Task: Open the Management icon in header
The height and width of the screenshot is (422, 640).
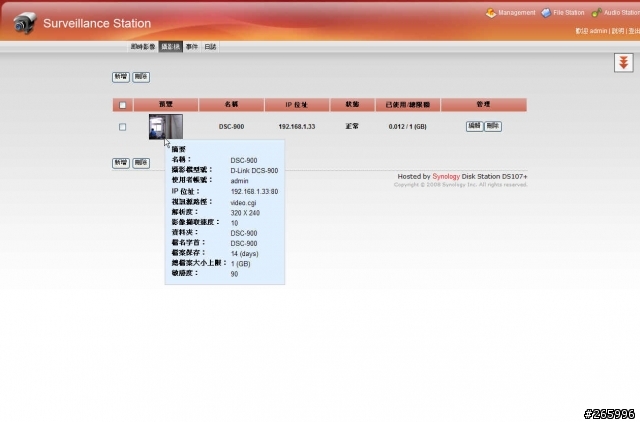Action: (x=491, y=13)
